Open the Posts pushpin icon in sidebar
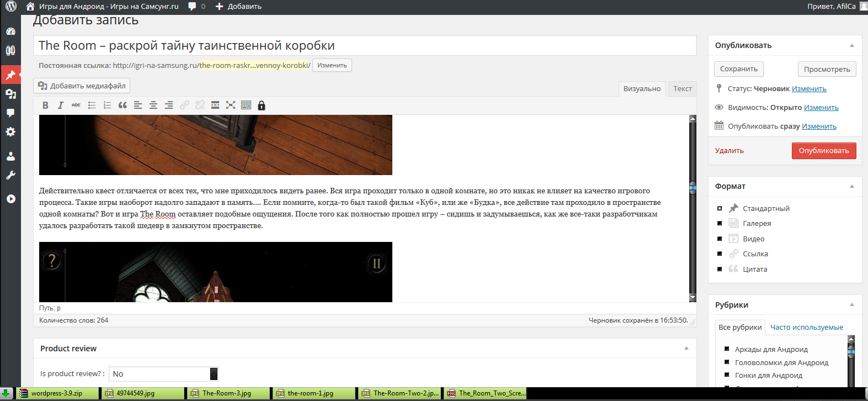The width and height of the screenshot is (868, 401). click(x=10, y=75)
